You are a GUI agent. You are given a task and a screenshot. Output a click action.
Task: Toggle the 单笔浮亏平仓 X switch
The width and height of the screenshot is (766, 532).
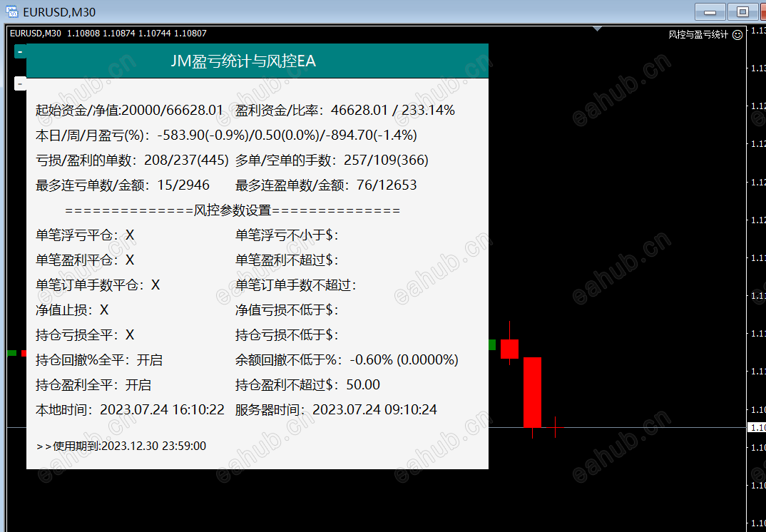click(x=130, y=235)
